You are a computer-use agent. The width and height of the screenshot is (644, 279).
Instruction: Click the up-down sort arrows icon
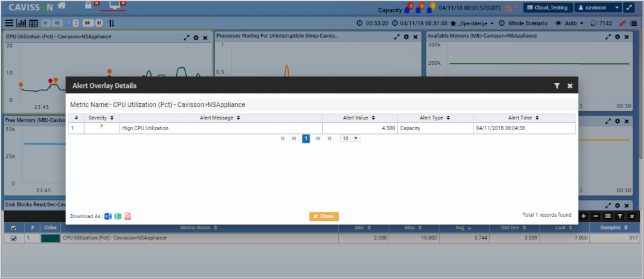click(111, 23)
